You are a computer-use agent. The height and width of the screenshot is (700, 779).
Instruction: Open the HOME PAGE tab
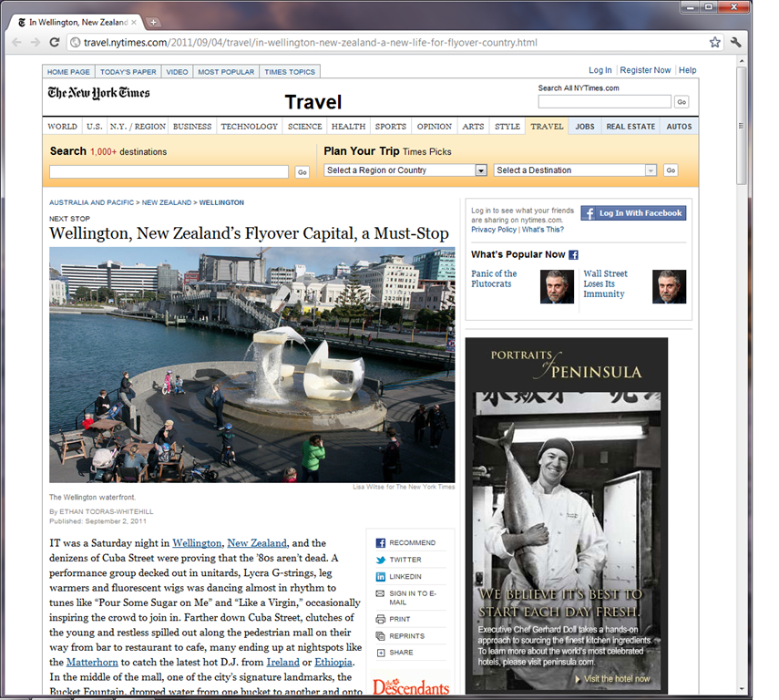coord(68,72)
